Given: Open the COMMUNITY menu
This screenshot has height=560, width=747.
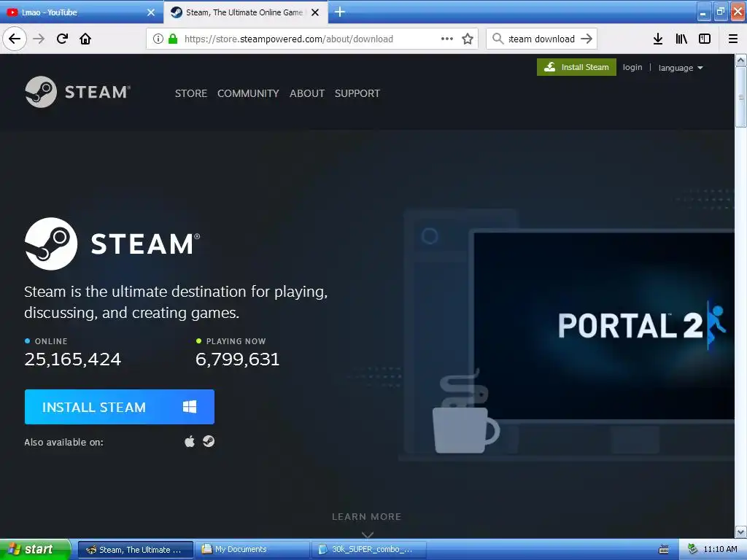Looking at the screenshot, I should 248,93.
